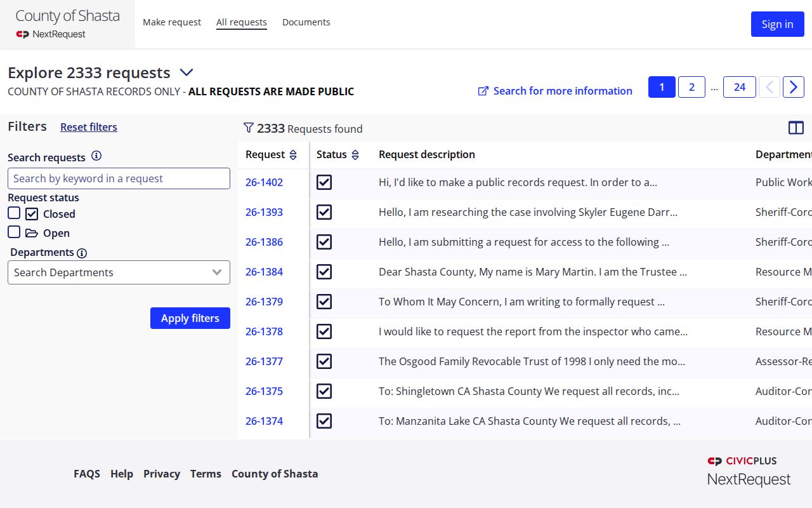Switch to the All requests tab
The width and height of the screenshot is (812, 508).
click(242, 22)
